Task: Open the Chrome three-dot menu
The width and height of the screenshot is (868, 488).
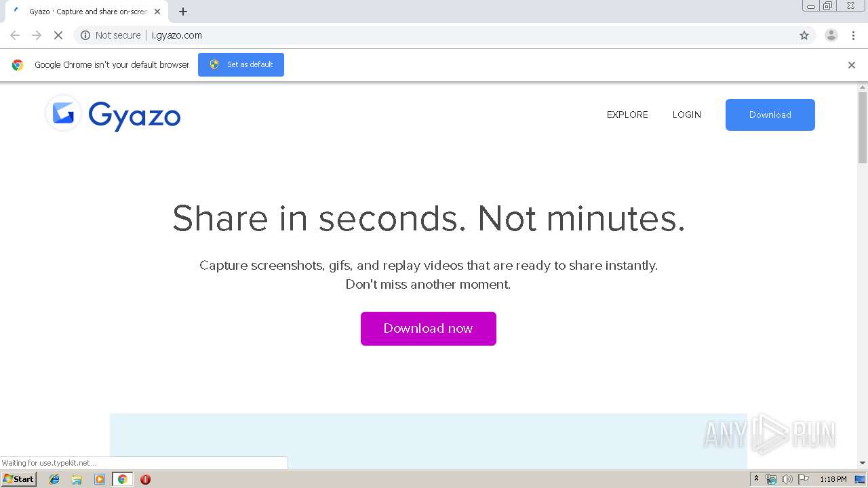Action: [x=853, y=35]
